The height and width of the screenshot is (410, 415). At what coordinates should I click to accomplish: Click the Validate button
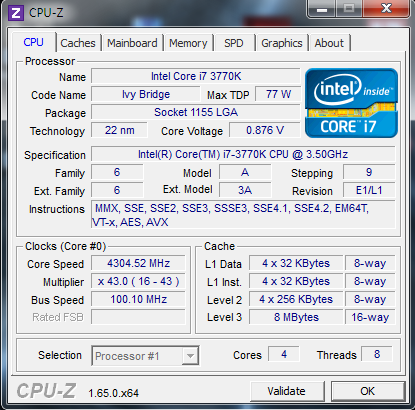(286, 391)
